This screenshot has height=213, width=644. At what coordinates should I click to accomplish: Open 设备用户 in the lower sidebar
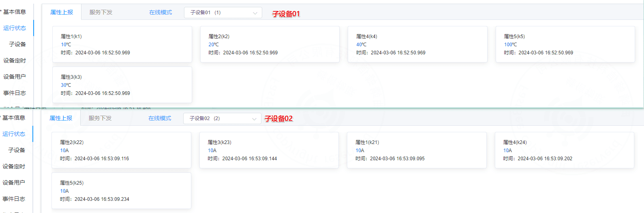point(14,183)
